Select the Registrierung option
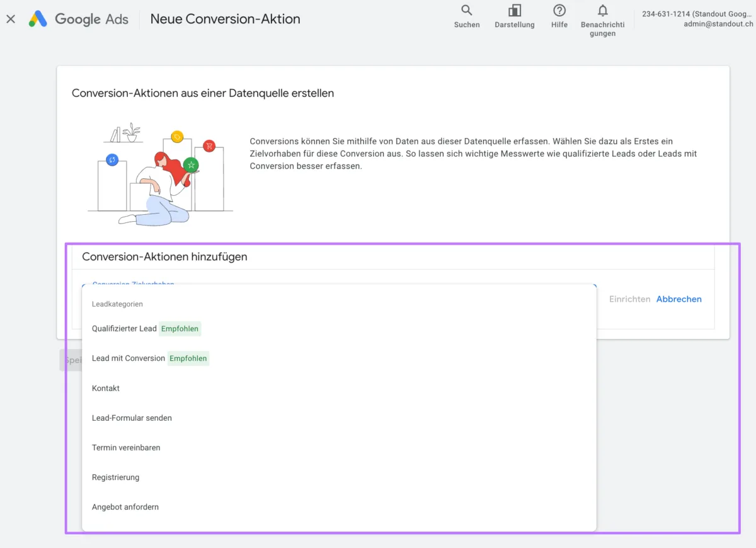Image resolution: width=756 pixels, height=548 pixels. pos(115,477)
